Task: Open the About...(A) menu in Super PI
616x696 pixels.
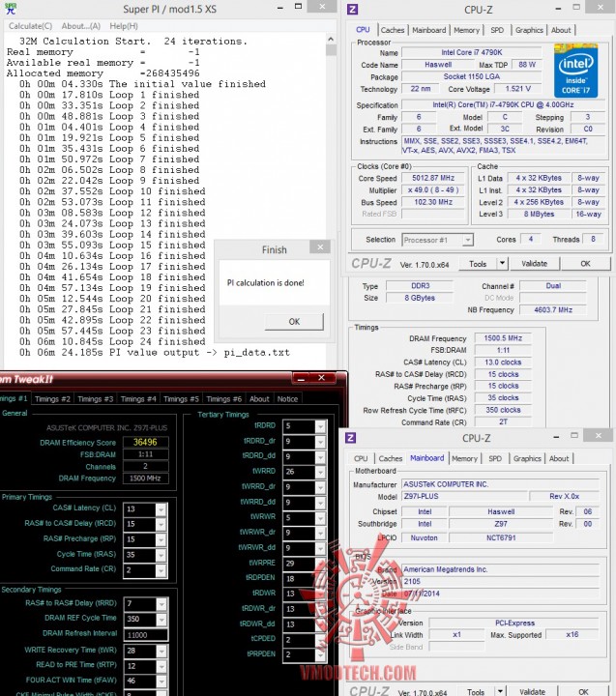Action: pos(81,26)
